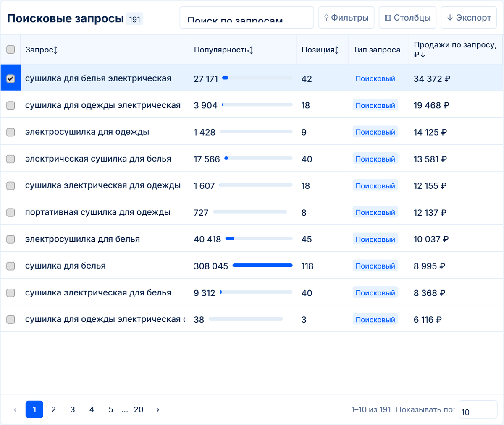Screen dimensions: 504x425
Task: Click position value 118
Action: coord(307,266)
